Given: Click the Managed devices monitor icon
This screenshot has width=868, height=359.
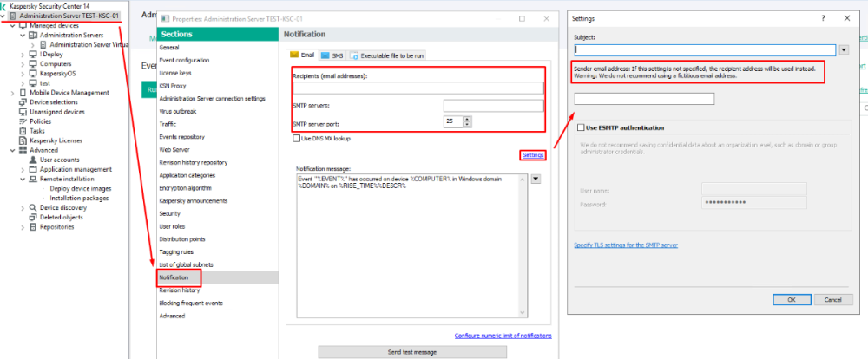Looking at the screenshot, I should pos(23,25).
